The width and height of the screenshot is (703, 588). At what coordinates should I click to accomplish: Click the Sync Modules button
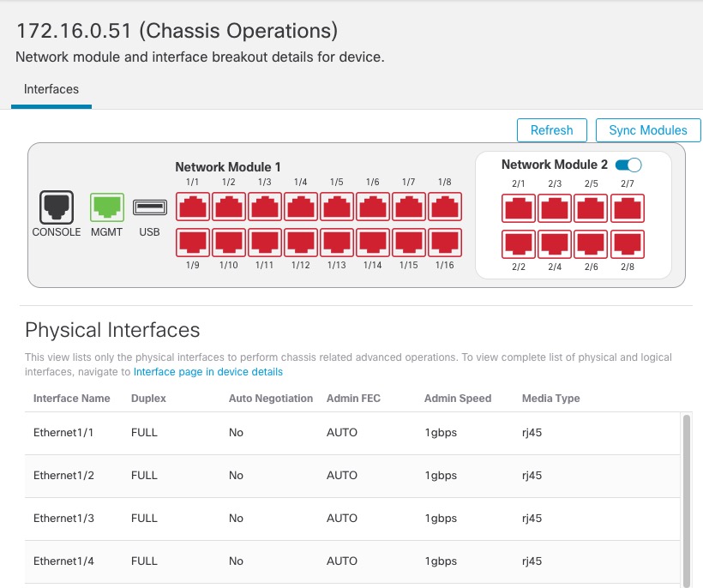click(647, 130)
